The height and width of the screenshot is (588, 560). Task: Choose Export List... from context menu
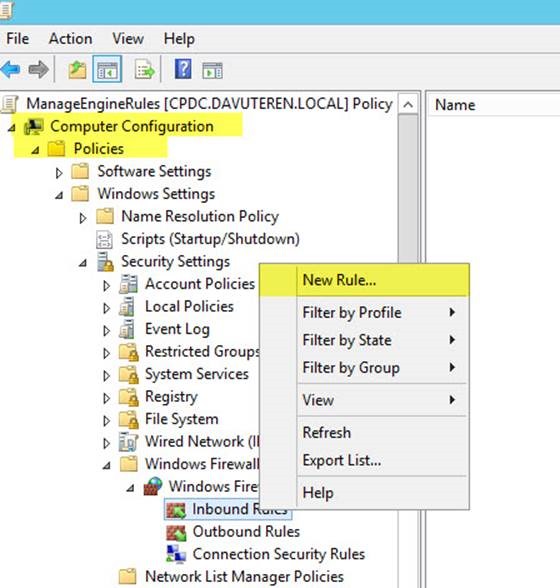(364, 460)
